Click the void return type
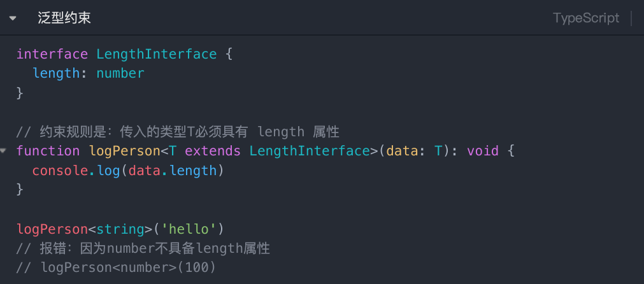Image resolution: width=644 pixels, height=284 pixels. click(483, 151)
